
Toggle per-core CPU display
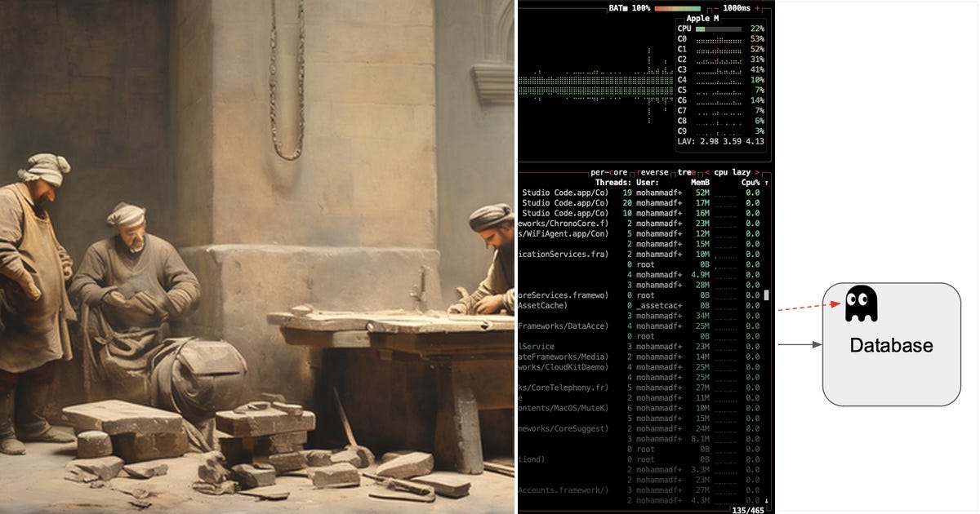[609, 172]
